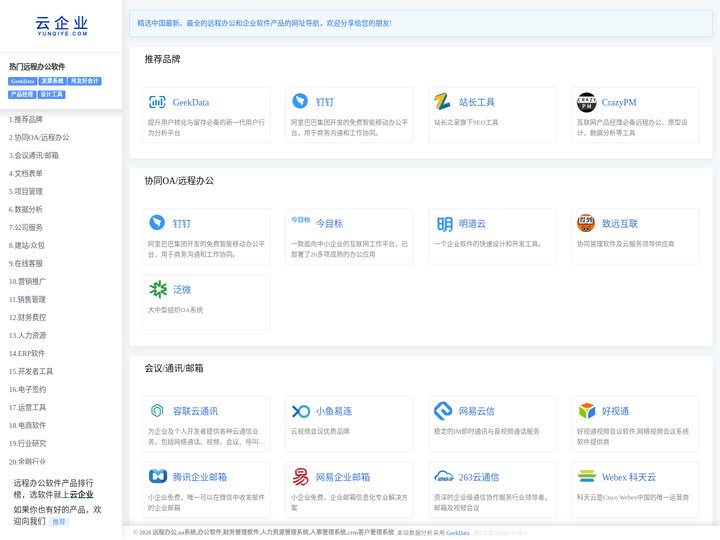Select the 设计工具 tag
The width and height of the screenshot is (720, 540).
point(51,95)
